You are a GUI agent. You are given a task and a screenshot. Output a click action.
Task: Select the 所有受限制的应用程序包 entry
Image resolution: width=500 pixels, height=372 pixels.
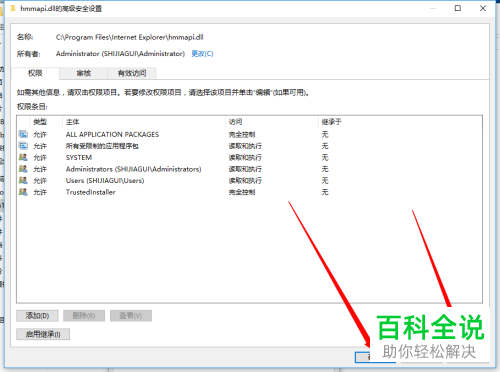point(249,146)
